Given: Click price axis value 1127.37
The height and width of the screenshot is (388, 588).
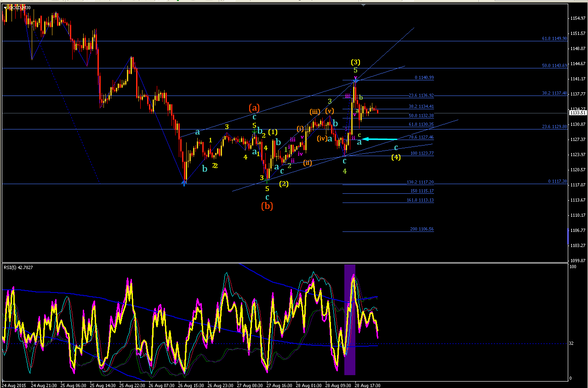Looking at the screenshot, I should click(577, 140).
